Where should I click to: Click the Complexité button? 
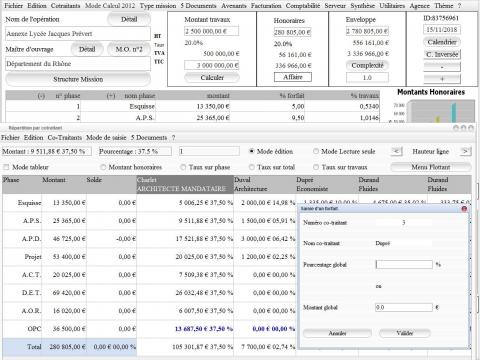[x=367, y=65]
